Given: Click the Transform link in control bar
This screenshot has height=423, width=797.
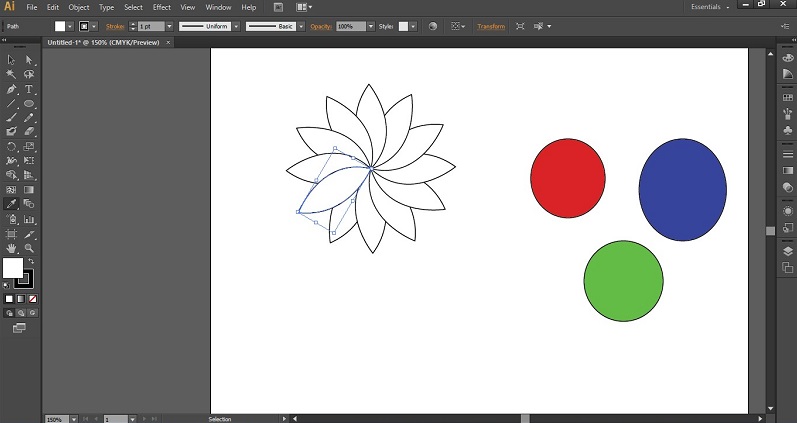Looking at the screenshot, I should pyautogui.click(x=491, y=26).
